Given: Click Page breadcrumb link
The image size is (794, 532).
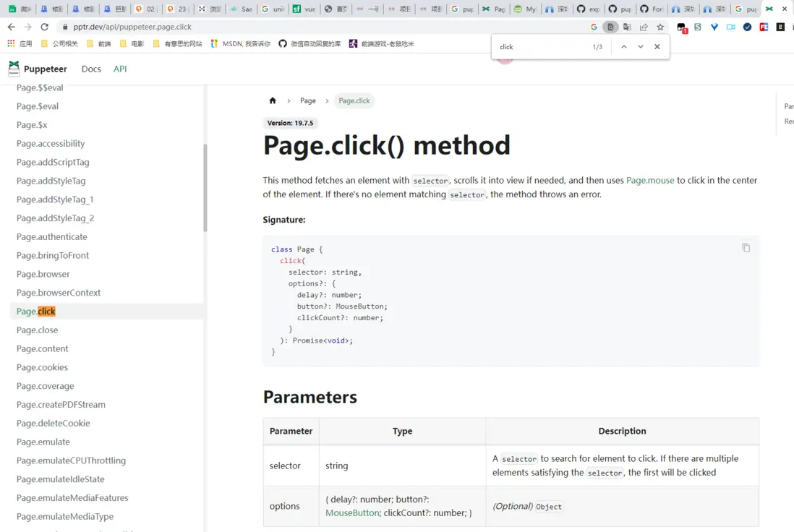Looking at the screenshot, I should point(308,100).
